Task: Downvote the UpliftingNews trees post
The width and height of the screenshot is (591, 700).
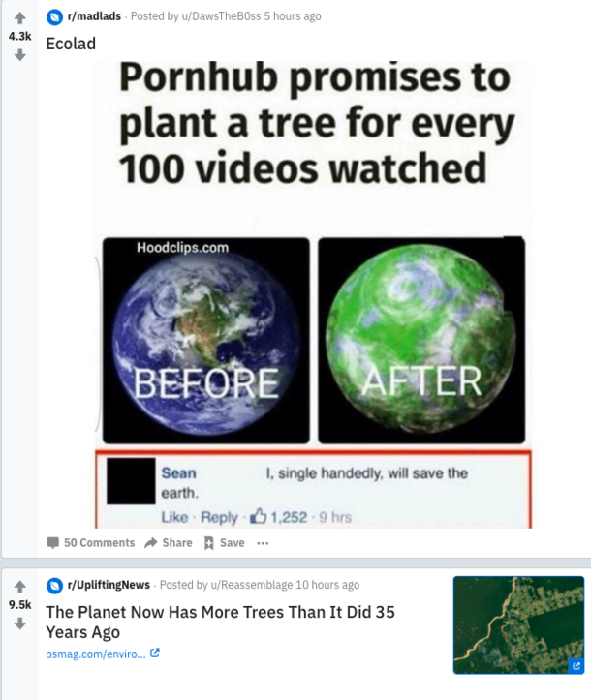Action: coord(19,624)
